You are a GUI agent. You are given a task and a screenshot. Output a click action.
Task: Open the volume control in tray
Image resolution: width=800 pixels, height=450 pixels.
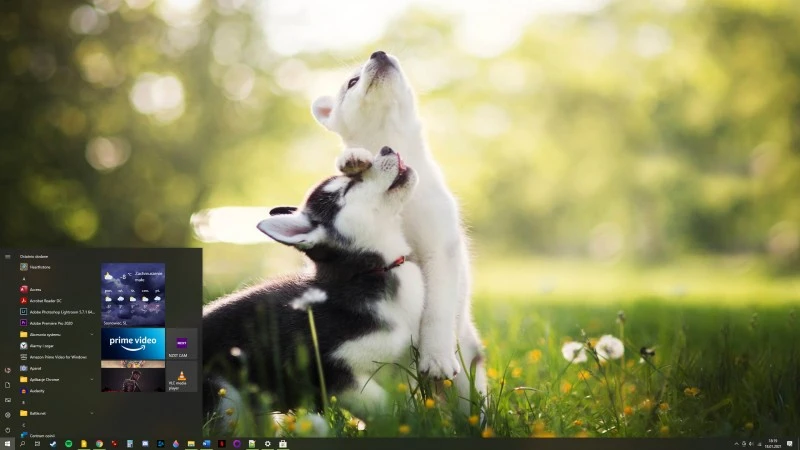point(751,444)
